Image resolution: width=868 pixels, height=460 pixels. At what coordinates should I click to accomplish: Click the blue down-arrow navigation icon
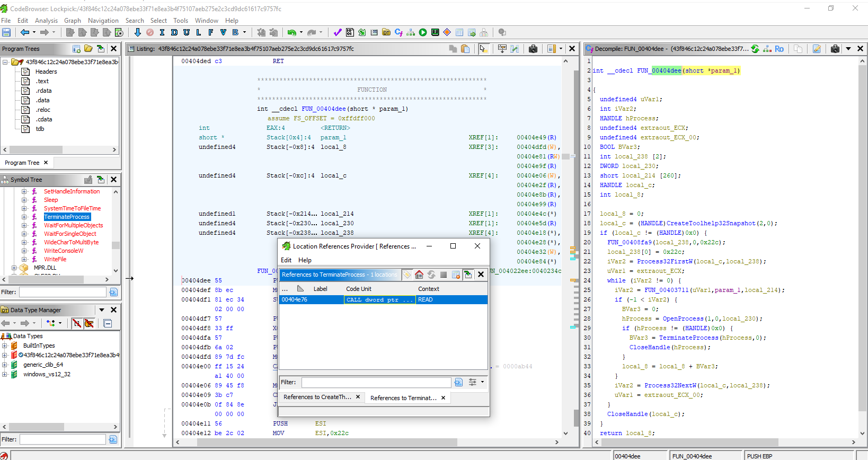138,32
